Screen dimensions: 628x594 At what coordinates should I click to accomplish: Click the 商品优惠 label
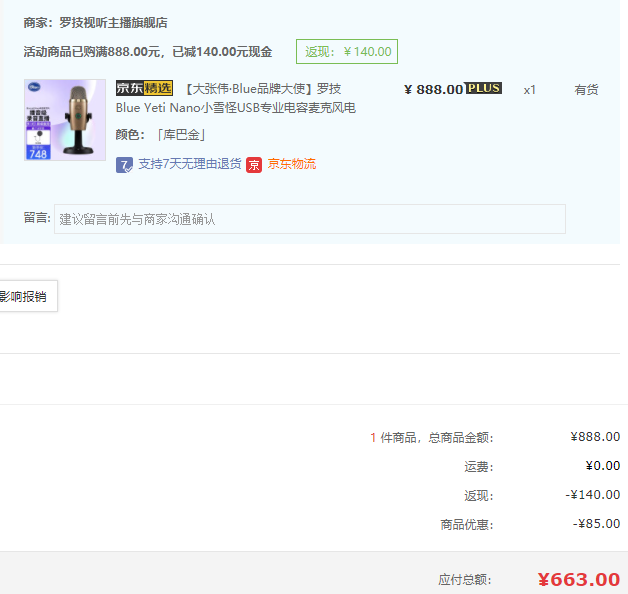click(467, 524)
